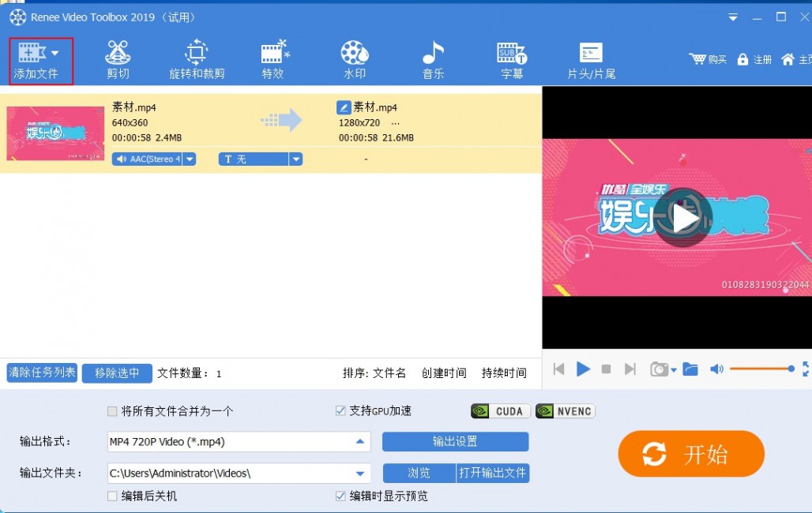Check 将所有文件合并为一个 checkbox
The height and width of the screenshot is (513, 812).
112,411
